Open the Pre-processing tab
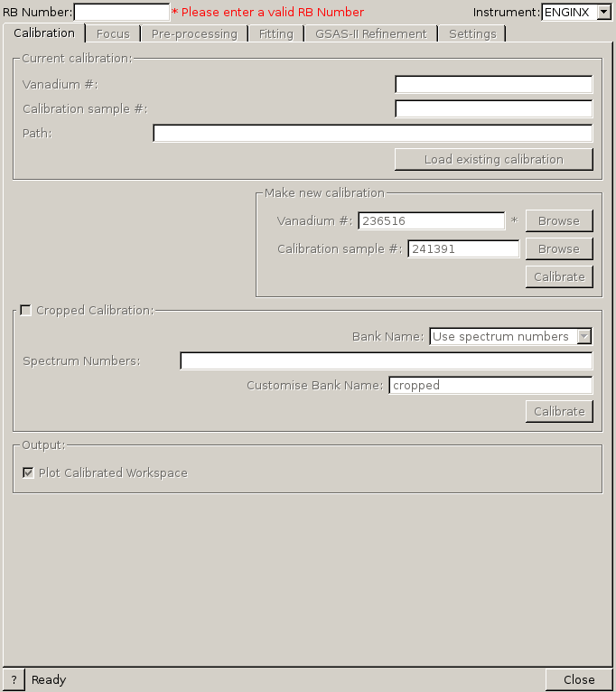This screenshot has height=692, width=616. (x=194, y=34)
